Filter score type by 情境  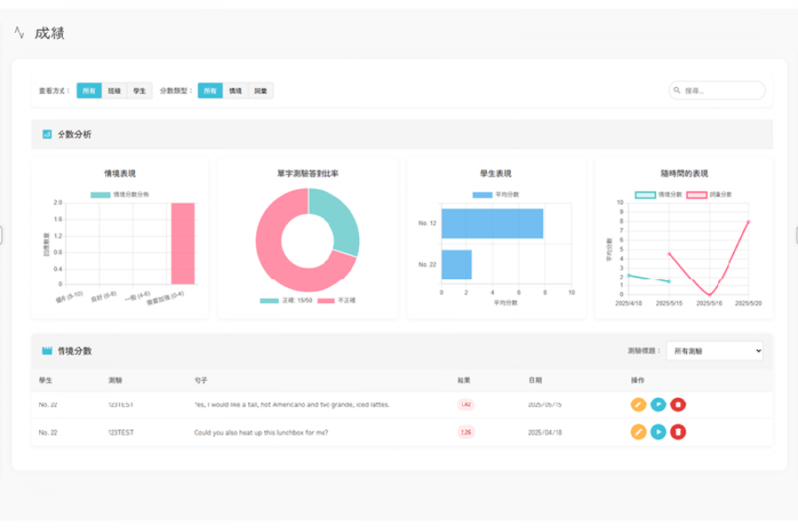coord(235,91)
